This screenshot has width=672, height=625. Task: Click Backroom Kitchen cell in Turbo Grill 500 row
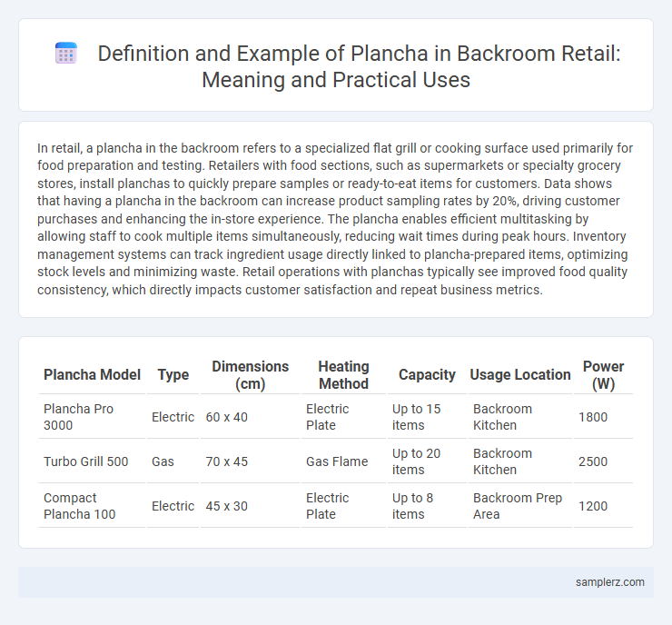coord(520,461)
